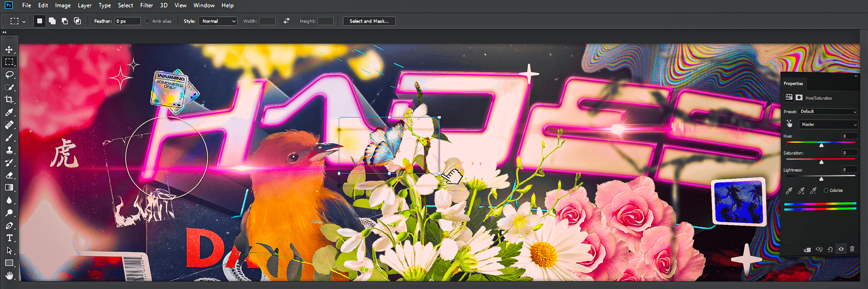This screenshot has height=289, width=868.
Task: Open the Filter menu
Action: (x=147, y=5)
